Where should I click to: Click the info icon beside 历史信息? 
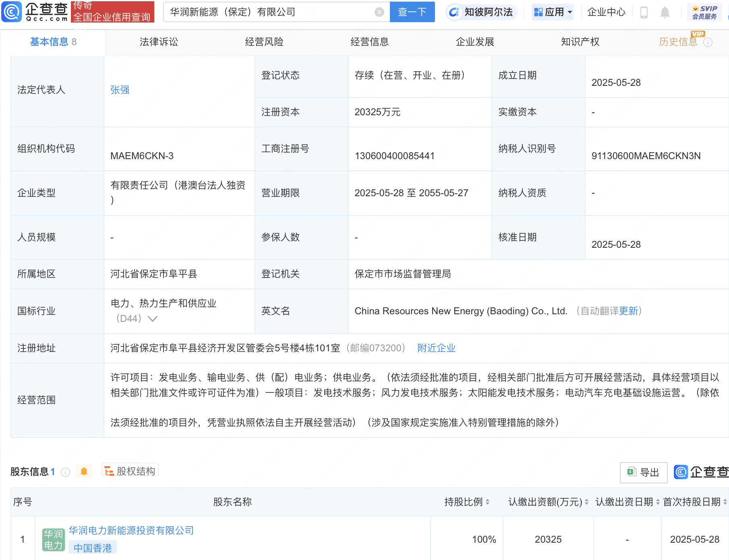click(x=708, y=42)
